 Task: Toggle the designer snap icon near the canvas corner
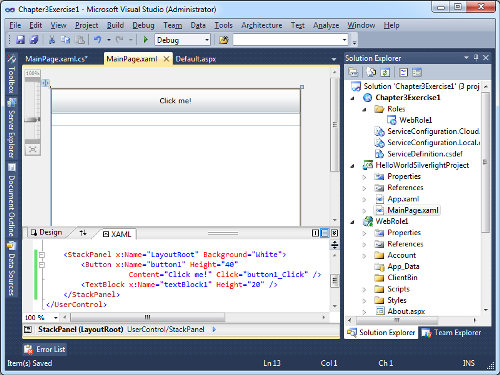coord(46,83)
